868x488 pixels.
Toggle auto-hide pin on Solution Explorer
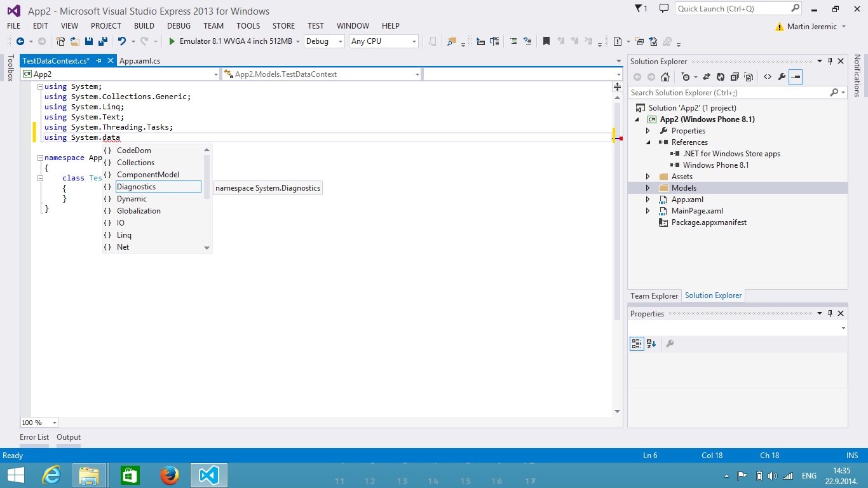(x=830, y=61)
